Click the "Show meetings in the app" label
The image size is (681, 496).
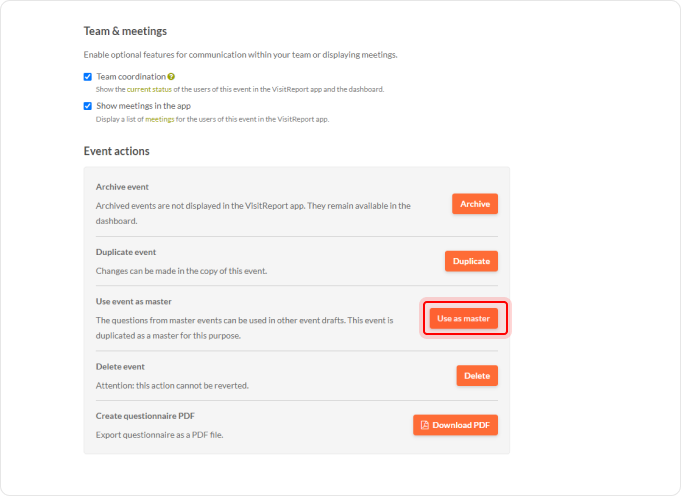(x=143, y=105)
